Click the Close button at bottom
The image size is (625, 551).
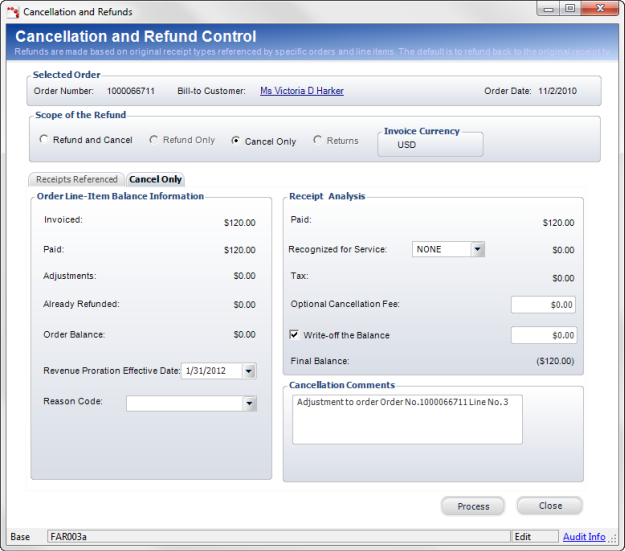pos(550,506)
